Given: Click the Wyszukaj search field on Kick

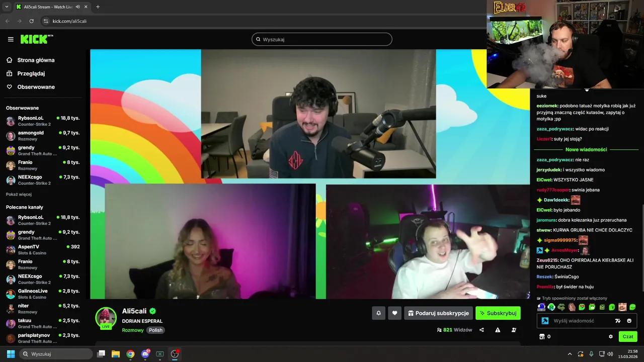Looking at the screenshot, I should click(322, 39).
